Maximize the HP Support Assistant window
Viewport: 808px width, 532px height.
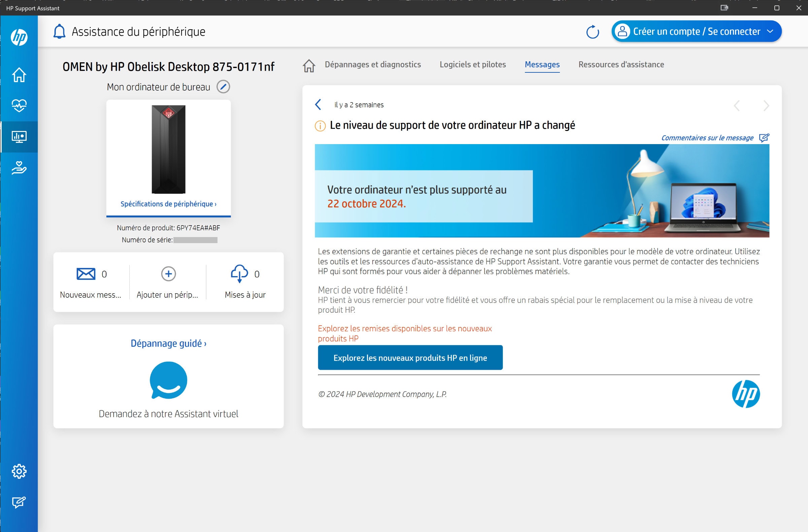(x=776, y=8)
